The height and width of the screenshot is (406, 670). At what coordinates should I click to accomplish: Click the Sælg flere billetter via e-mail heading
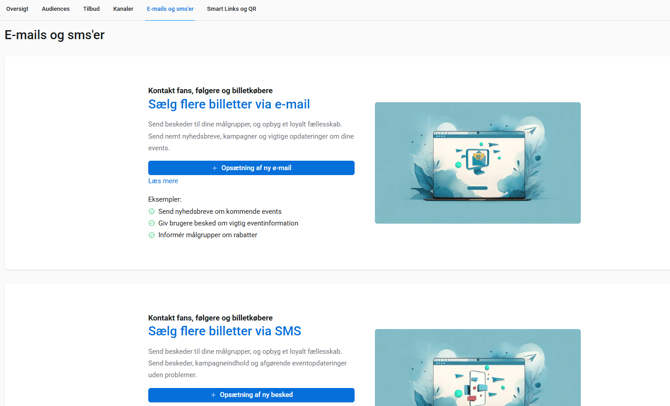tap(229, 104)
